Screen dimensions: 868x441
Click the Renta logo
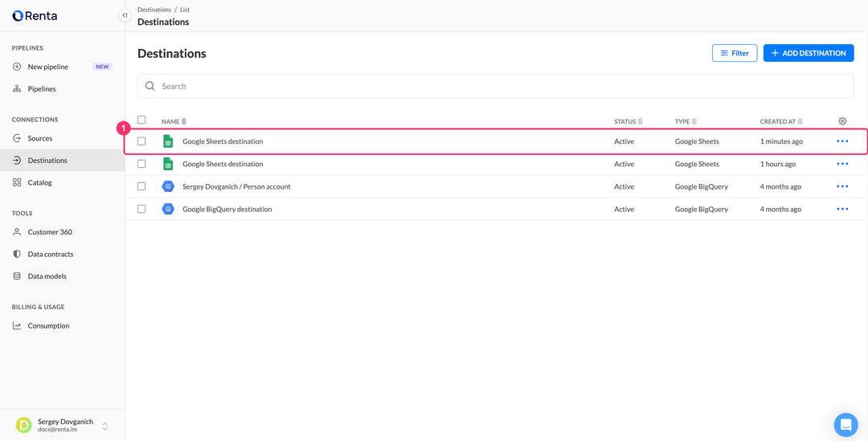(35, 16)
